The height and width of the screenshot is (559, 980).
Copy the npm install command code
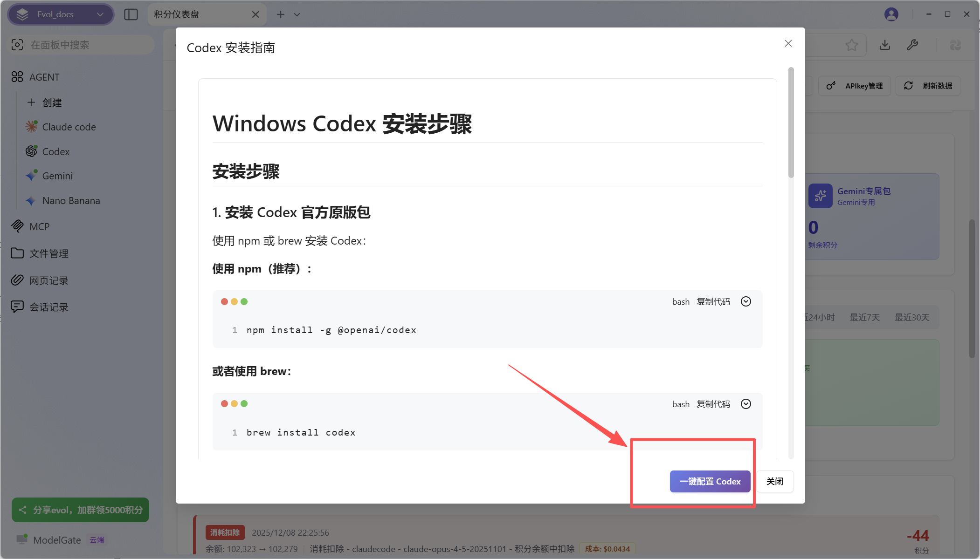[713, 301]
